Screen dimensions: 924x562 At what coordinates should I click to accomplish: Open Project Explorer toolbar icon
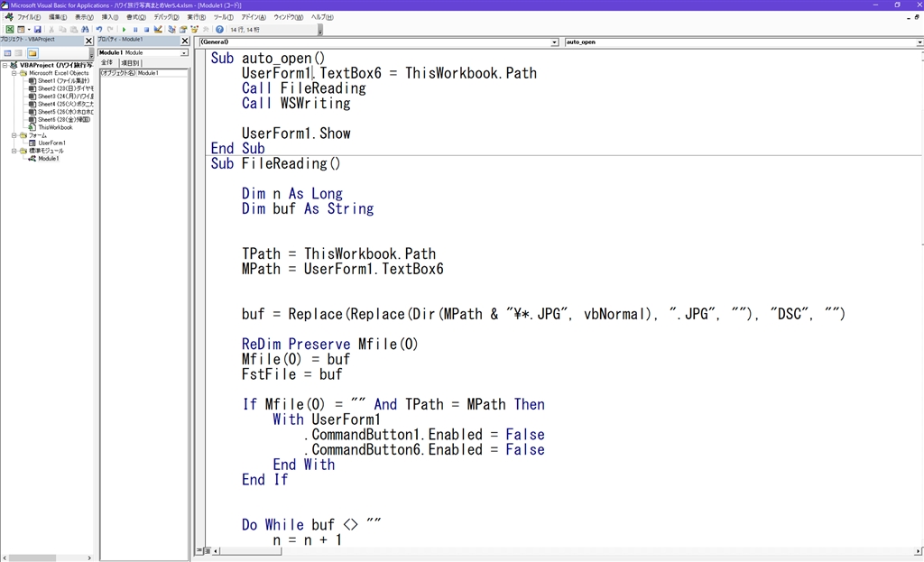point(171,30)
